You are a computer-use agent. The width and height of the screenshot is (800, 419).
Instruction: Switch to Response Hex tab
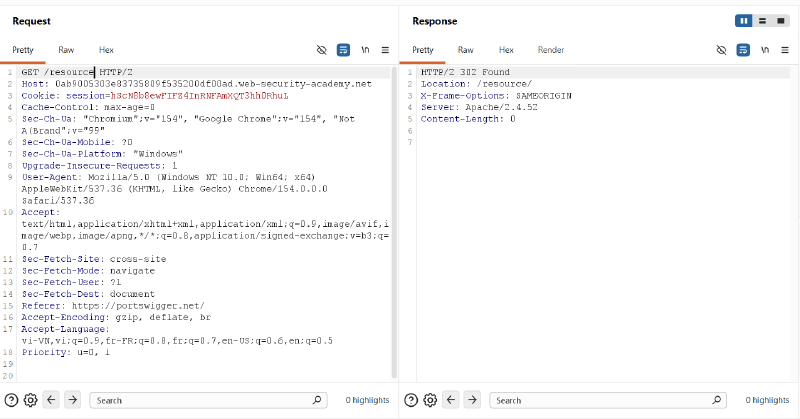(506, 50)
